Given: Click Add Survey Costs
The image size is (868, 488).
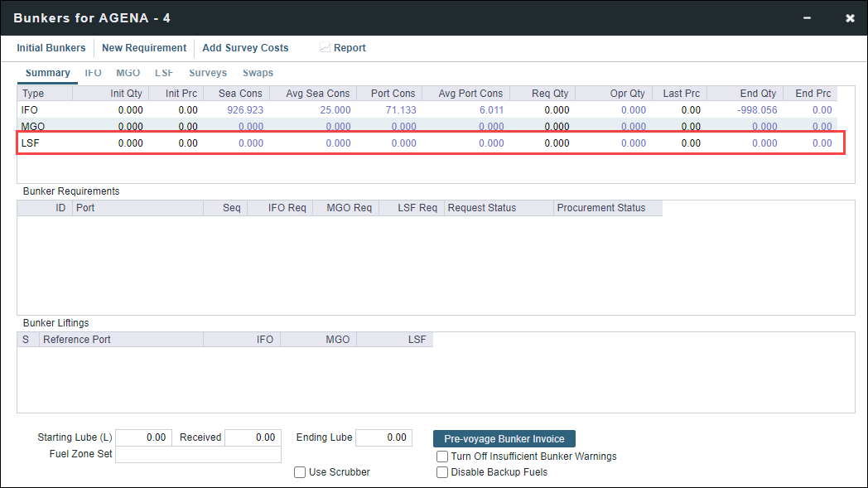Looking at the screenshot, I should pyautogui.click(x=245, y=48).
